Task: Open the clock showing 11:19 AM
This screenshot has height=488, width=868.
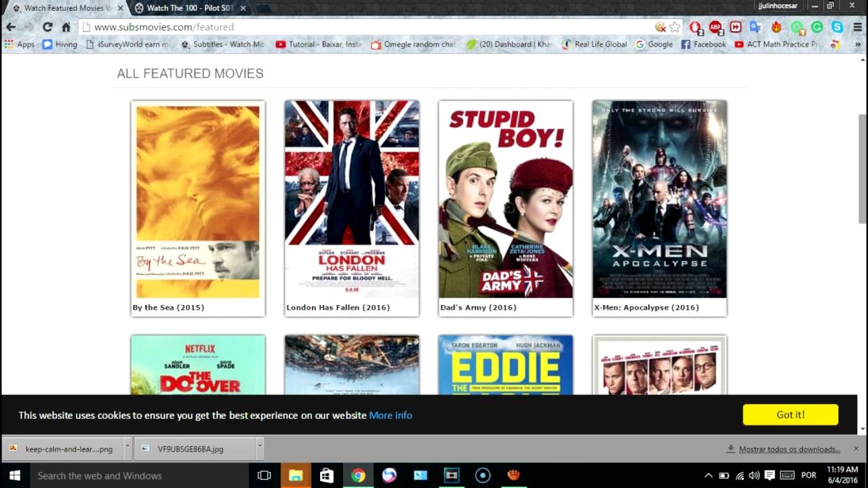Action: (x=843, y=475)
